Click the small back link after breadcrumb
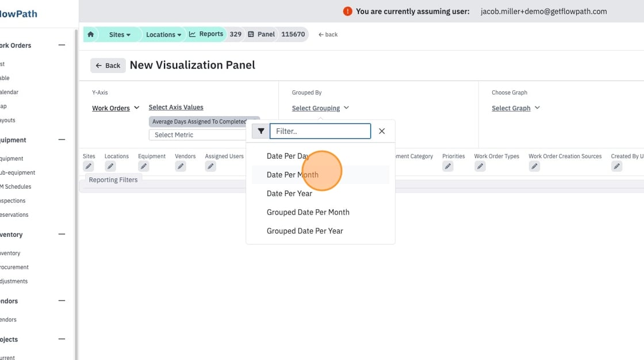 pyautogui.click(x=328, y=35)
